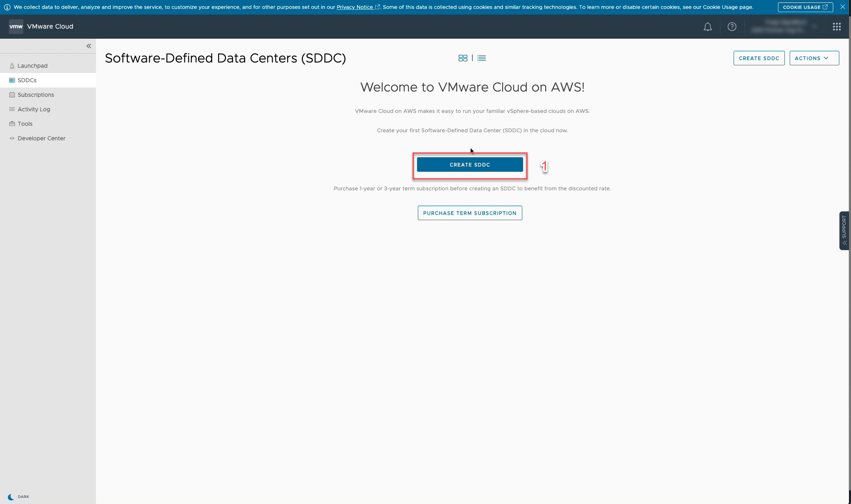Click the VMware logo icon

pyautogui.click(x=16, y=27)
